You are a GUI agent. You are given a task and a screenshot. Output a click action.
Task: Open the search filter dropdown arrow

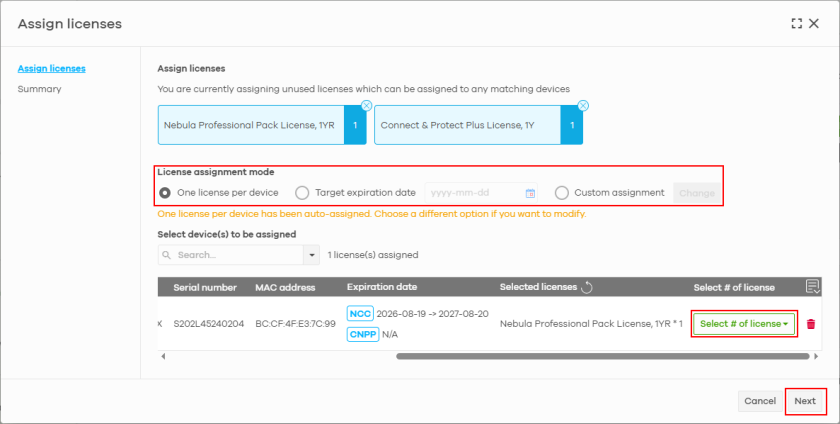311,255
